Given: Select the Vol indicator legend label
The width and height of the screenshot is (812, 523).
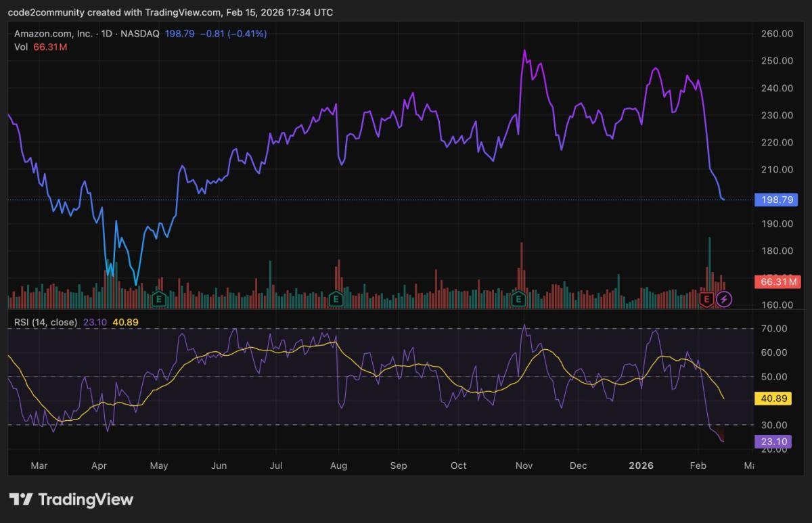Looking at the screenshot, I should pyautogui.click(x=21, y=47).
